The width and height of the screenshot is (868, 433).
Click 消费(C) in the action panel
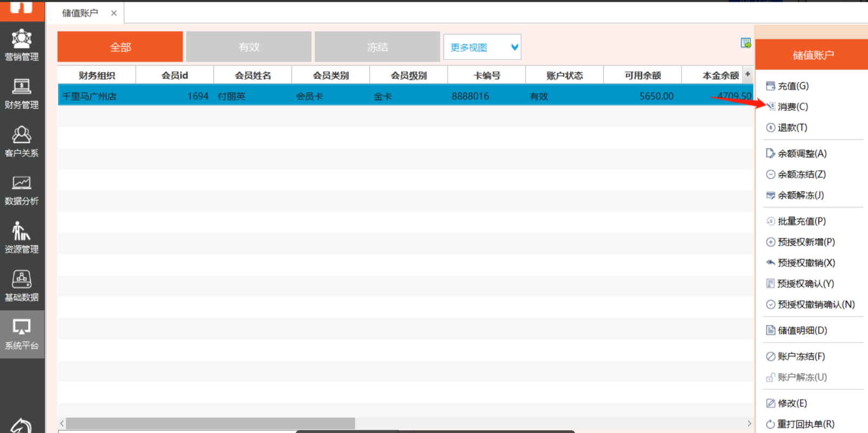[x=792, y=107]
